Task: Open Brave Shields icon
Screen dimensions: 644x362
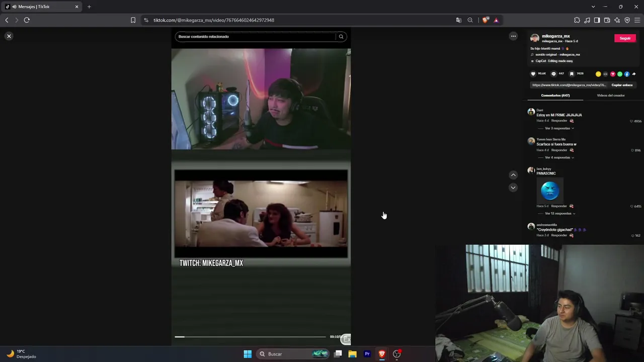Action: coord(485,20)
